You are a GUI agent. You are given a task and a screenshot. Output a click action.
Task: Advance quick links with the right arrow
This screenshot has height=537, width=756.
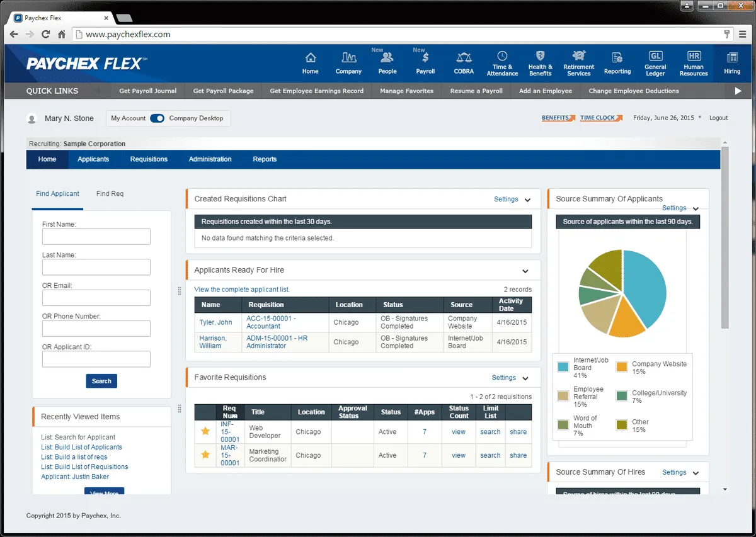pos(738,91)
